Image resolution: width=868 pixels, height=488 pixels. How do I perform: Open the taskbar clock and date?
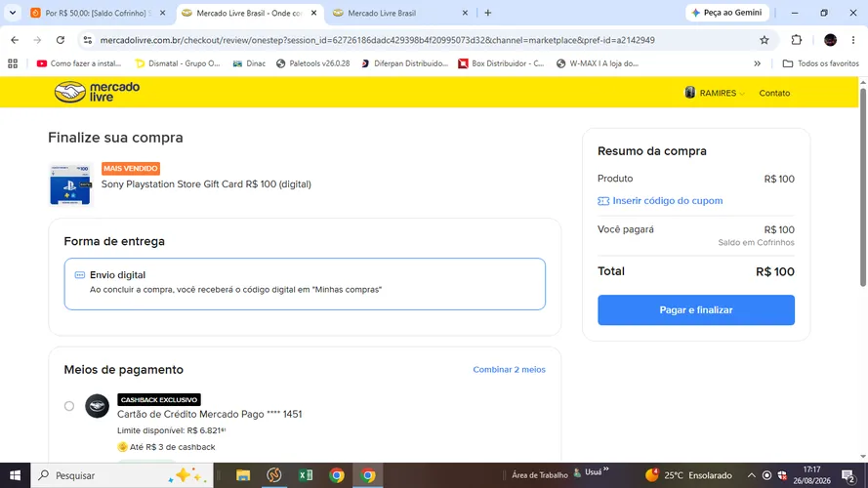coord(811,475)
